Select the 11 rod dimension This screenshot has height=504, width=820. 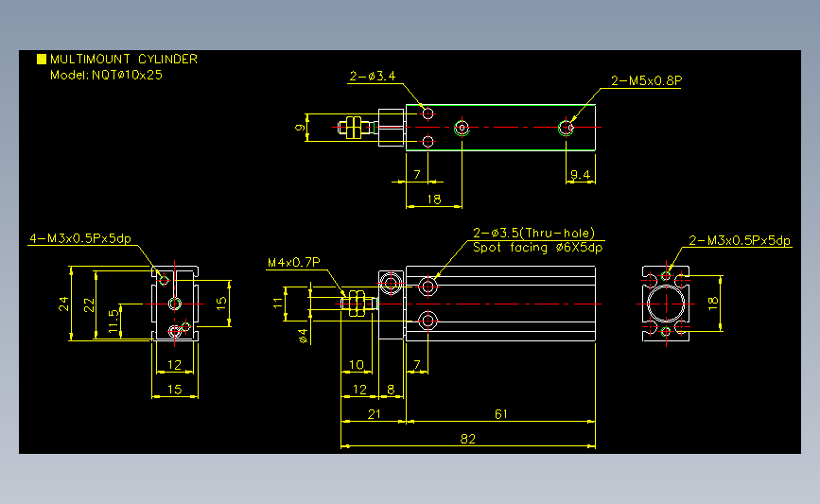278,302
